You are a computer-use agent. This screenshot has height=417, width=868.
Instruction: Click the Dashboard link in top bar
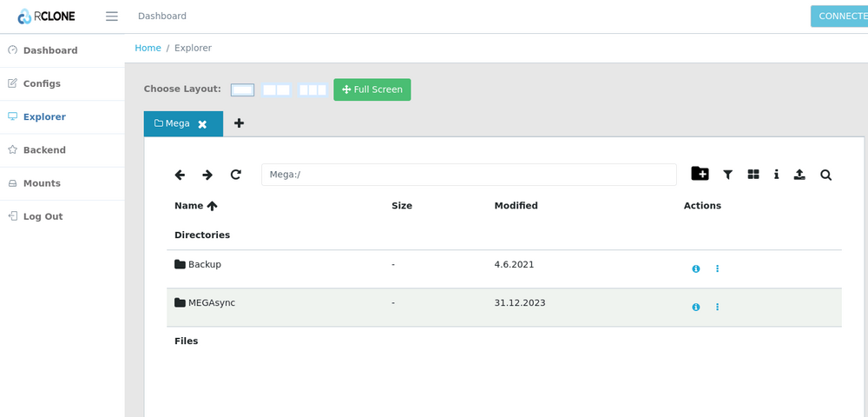tap(162, 16)
